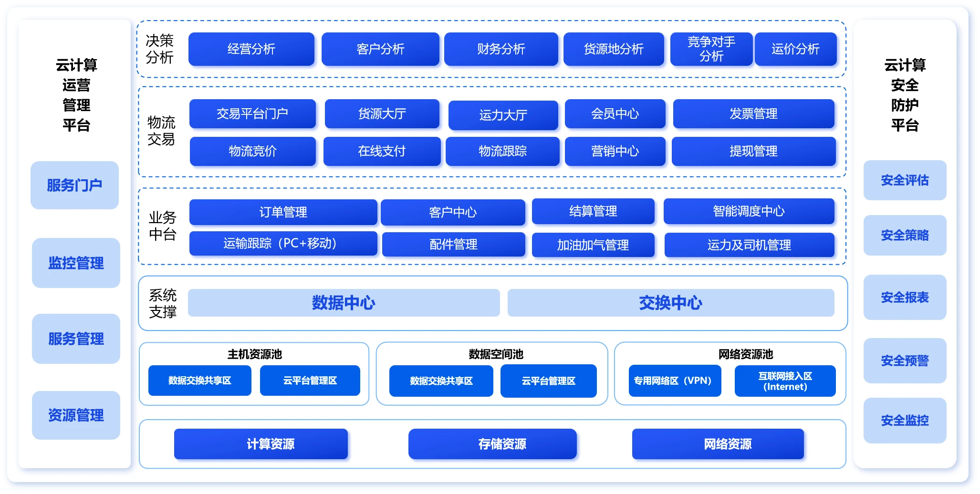Click the 智能调度中心 button
This screenshot has width=980, height=494.
point(749,211)
